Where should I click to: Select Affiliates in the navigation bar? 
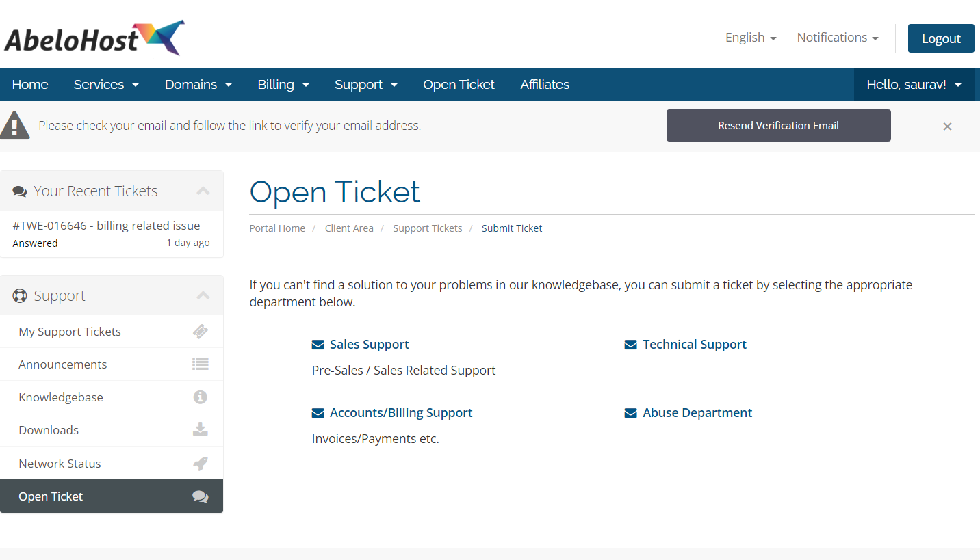(545, 84)
